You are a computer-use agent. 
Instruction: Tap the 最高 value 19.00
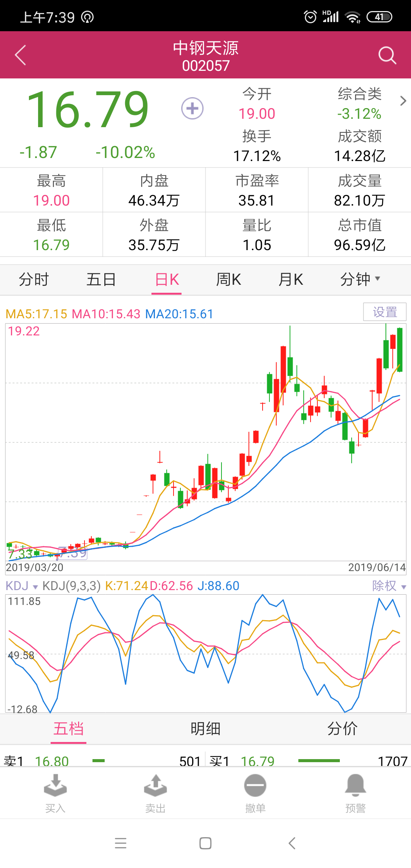click(x=51, y=201)
